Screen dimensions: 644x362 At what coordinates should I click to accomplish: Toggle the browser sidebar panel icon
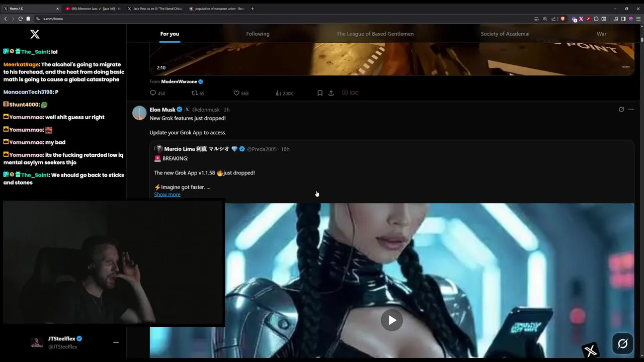(623, 19)
